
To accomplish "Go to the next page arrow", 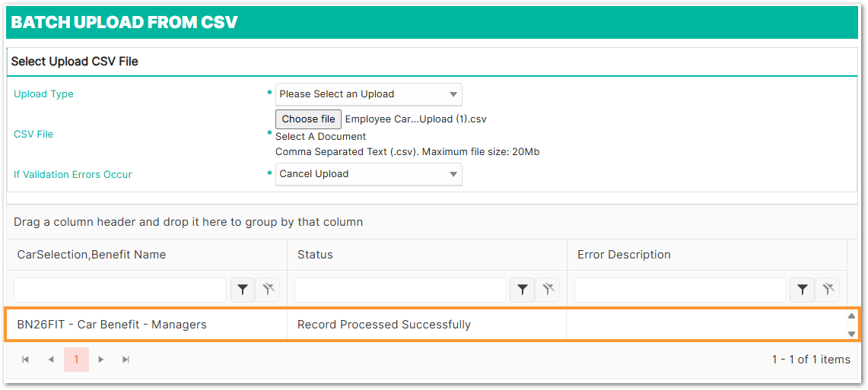I will coord(101,360).
